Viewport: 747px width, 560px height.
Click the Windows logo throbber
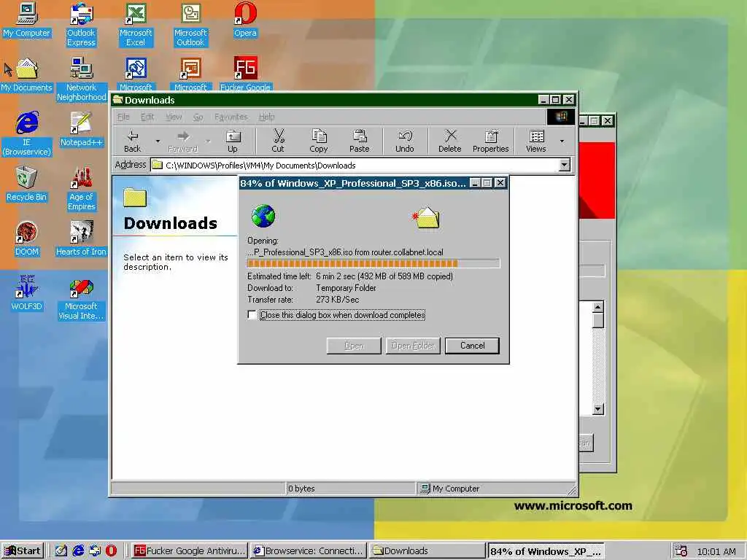[561, 117]
